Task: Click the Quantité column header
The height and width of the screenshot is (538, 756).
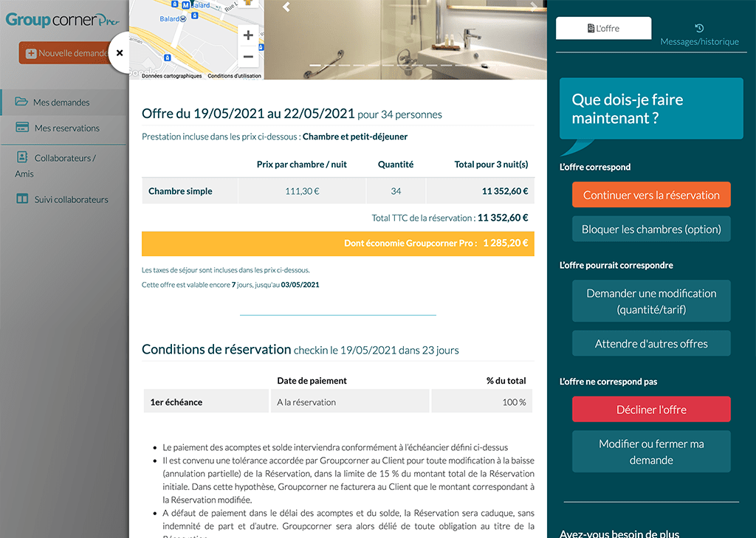Action: coord(396,165)
